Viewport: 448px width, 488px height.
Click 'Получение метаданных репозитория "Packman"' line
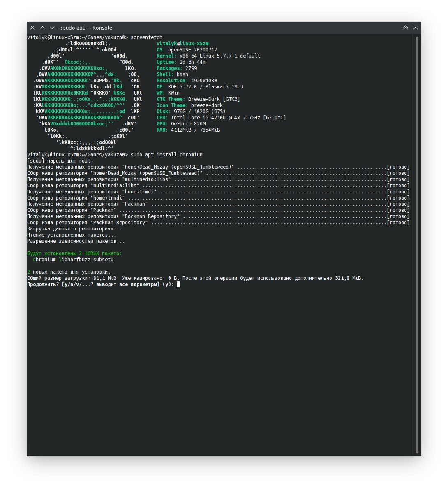click(x=218, y=204)
